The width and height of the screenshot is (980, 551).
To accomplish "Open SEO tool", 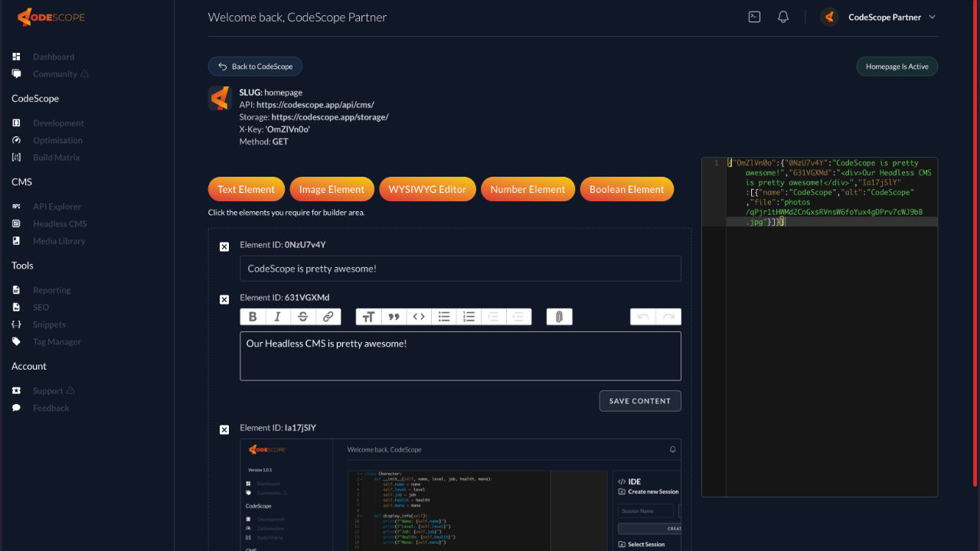I will tap(41, 307).
